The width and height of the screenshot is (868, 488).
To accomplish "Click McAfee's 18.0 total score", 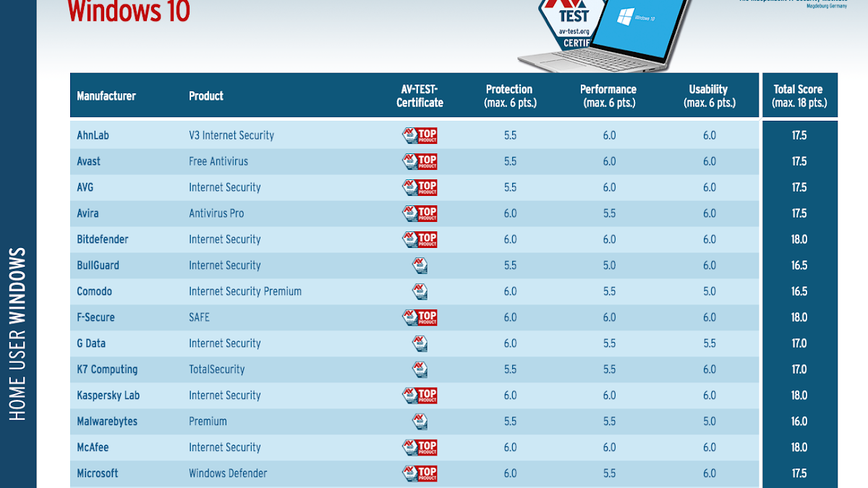I will [x=799, y=448].
